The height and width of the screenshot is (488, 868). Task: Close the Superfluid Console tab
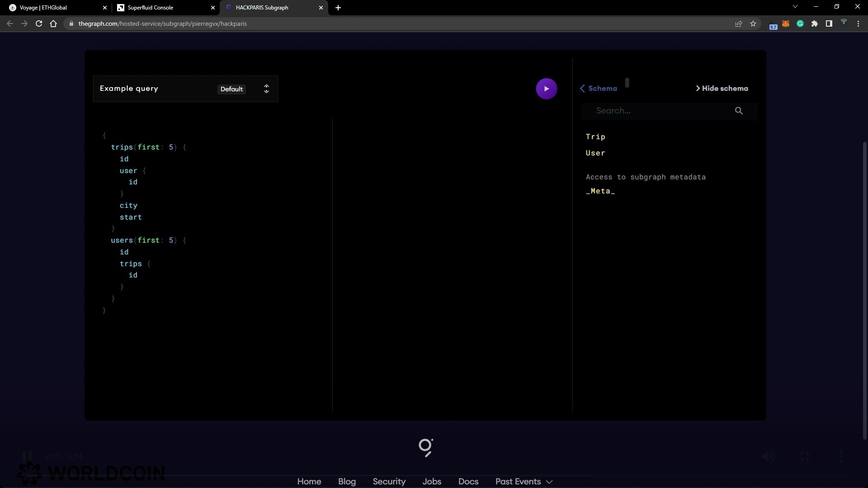213,8
